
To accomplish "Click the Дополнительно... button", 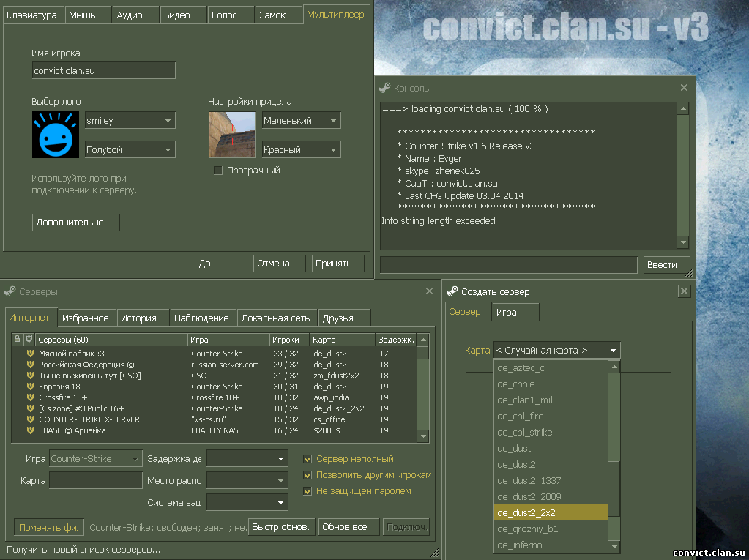I will coord(75,223).
